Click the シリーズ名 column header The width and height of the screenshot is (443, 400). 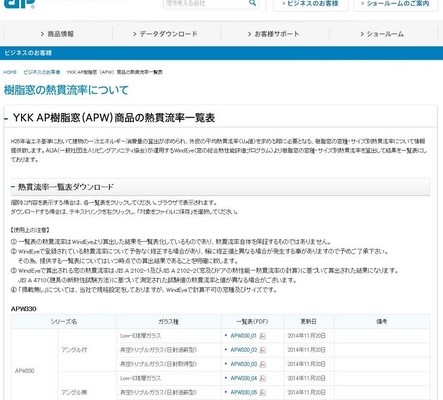[x=64, y=322]
